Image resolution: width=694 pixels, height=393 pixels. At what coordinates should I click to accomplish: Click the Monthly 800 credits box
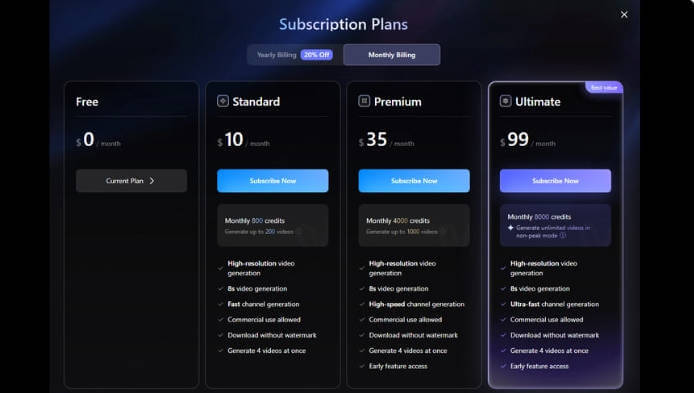[x=273, y=225]
